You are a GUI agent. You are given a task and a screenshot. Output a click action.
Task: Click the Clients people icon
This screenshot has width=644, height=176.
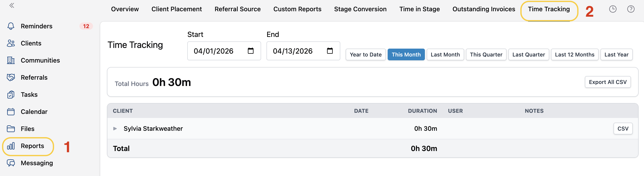click(11, 43)
